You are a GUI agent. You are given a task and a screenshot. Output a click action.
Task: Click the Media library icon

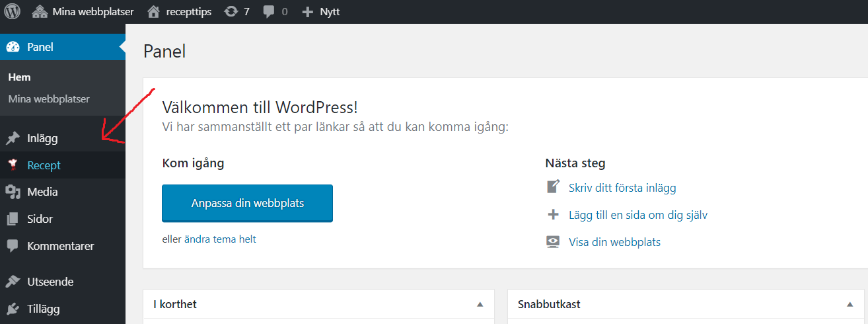pyautogui.click(x=13, y=192)
